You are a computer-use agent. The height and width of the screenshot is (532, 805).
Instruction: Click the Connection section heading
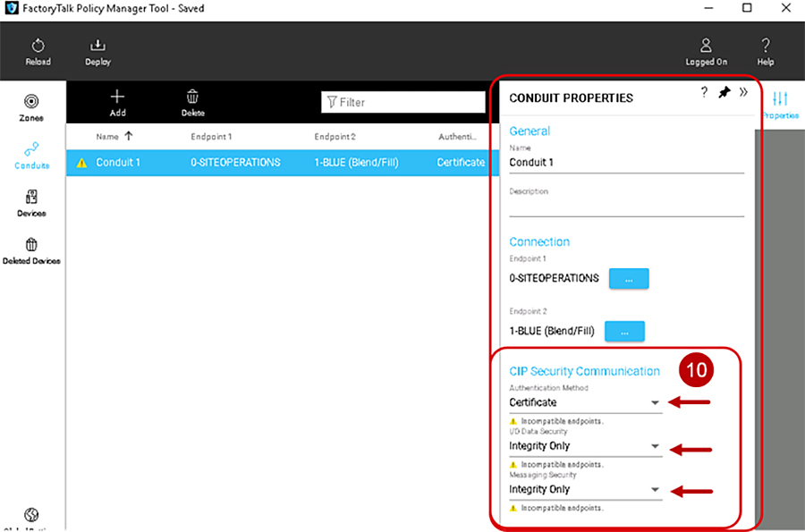(x=539, y=242)
